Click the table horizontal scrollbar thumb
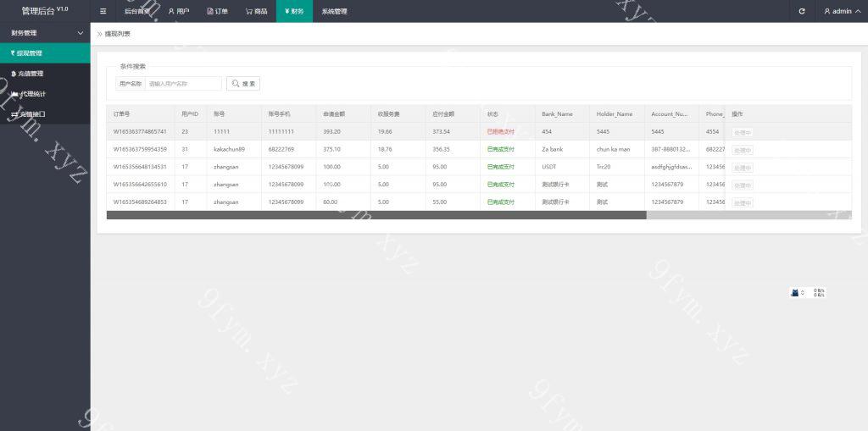Image resolution: width=868 pixels, height=431 pixels. coord(376,215)
